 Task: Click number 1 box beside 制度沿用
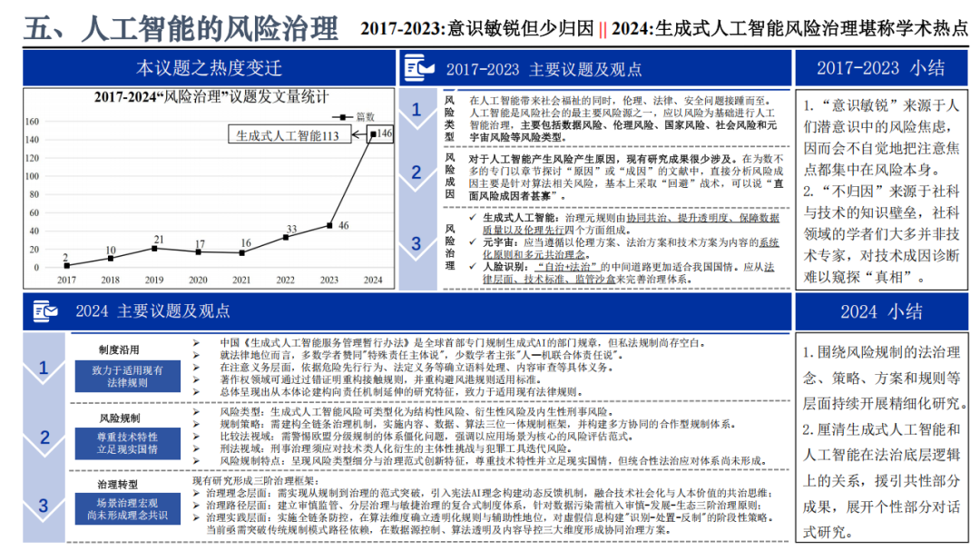44,368
